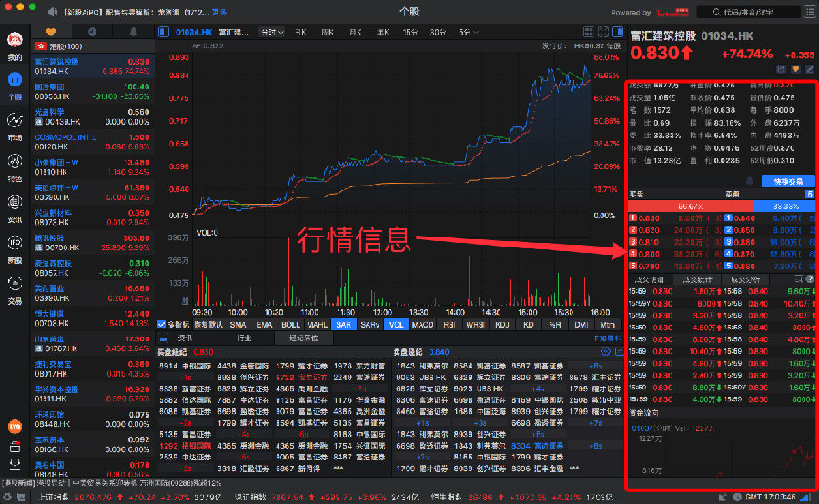Click 更多 link in announcement bar
Viewport: 819px width, 504px height.
point(218,12)
